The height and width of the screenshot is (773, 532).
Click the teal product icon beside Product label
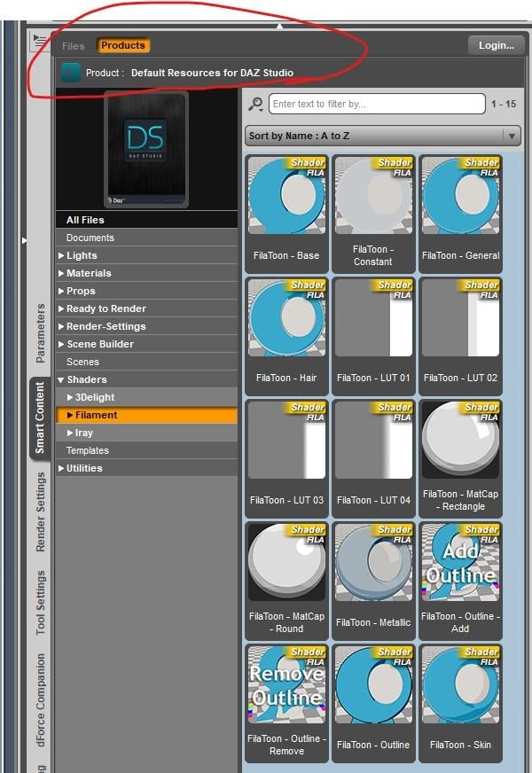[71, 73]
